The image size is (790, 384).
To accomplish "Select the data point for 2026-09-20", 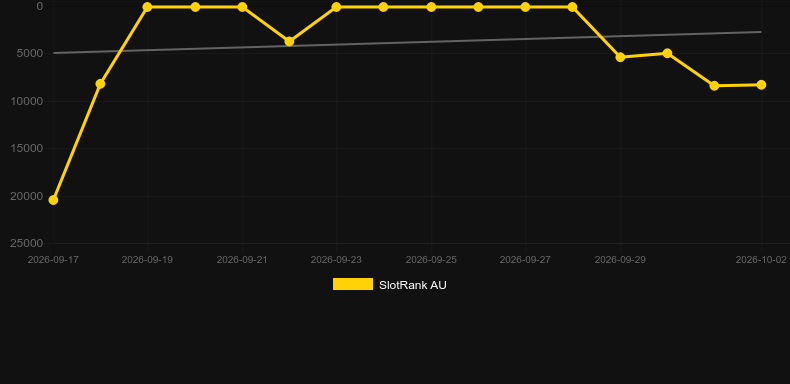I will (195, 7).
